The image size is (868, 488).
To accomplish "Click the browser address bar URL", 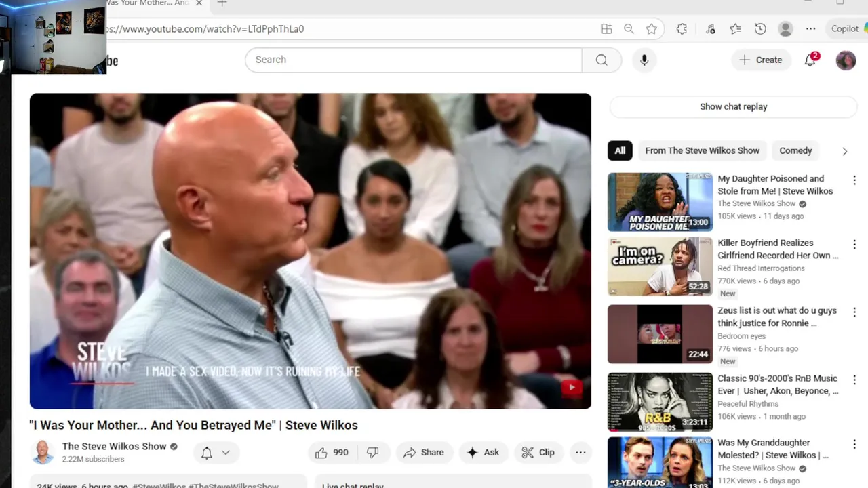I will [x=206, y=28].
